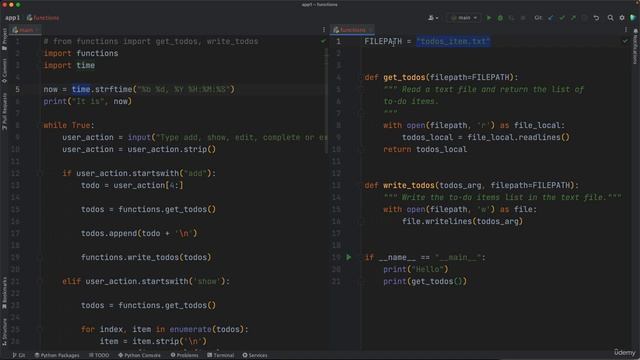Select the main editor tab
The width and height of the screenshot is (640, 360).
point(25,30)
